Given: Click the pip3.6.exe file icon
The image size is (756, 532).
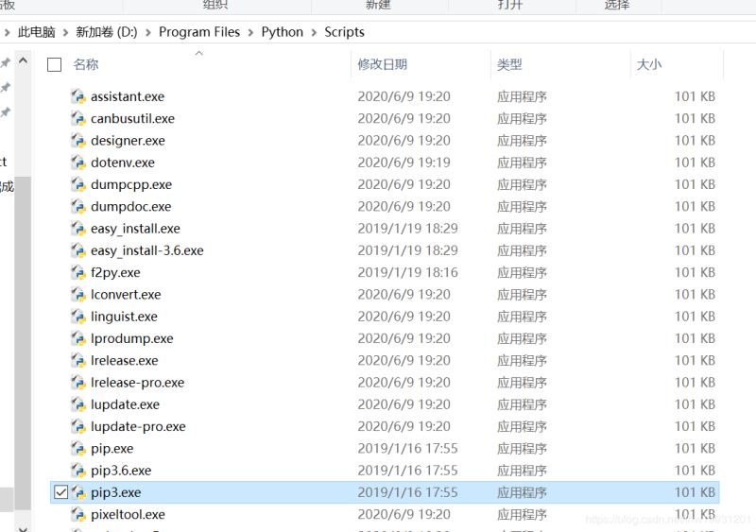Looking at the screenshot, I should 78,471.
